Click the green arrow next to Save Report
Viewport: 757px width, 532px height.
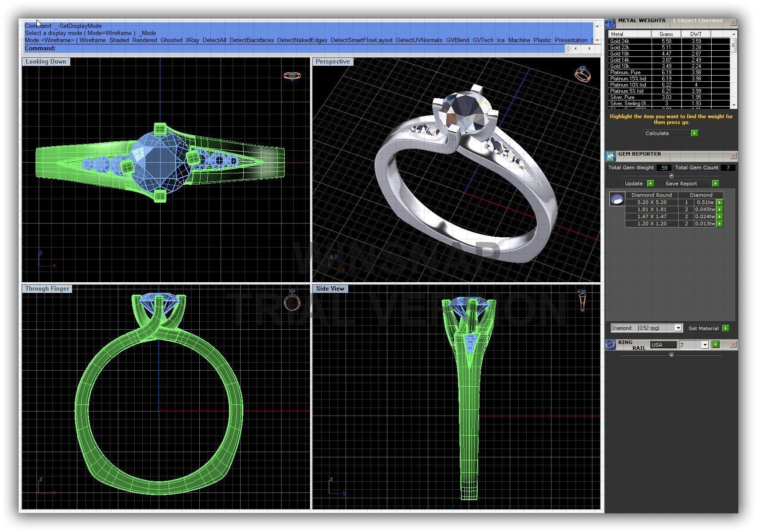(715, 184)
